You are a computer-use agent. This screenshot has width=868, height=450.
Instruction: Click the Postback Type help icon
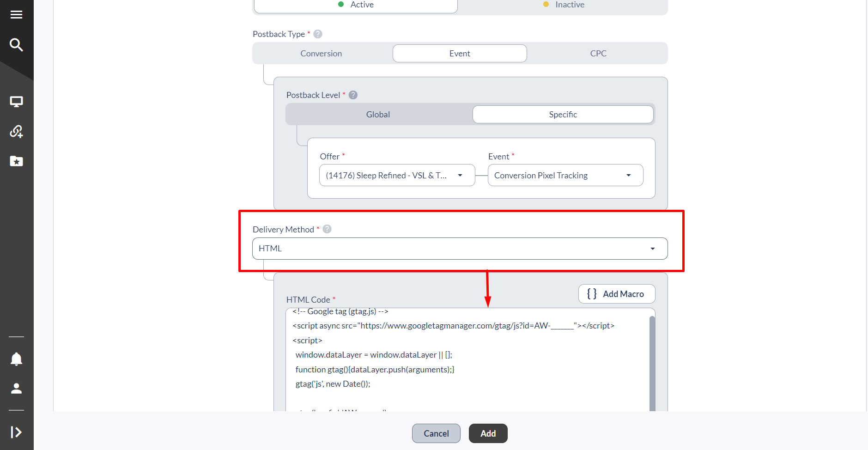click(x=318, y=34)
